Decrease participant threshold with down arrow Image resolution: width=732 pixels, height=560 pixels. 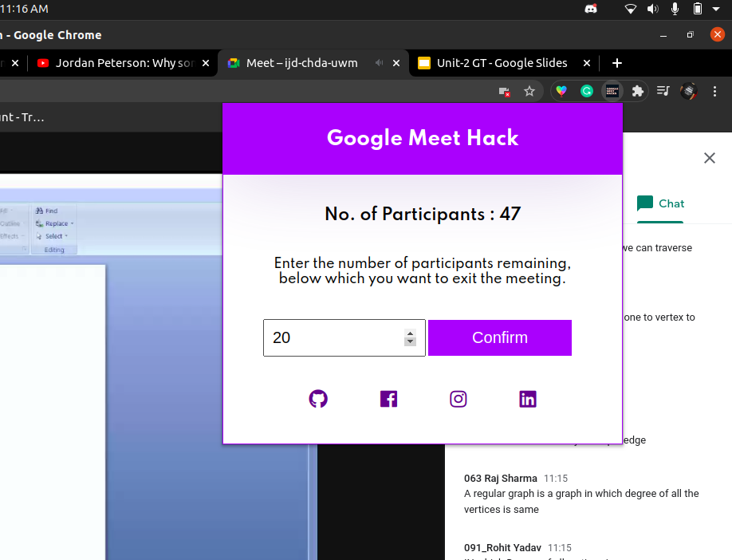pyautogui.click(x=410, y=342)
